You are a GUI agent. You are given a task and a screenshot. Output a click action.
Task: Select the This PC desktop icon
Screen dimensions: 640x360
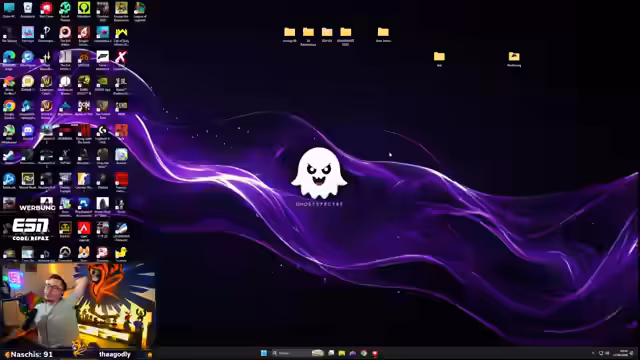tap(9, 10)
